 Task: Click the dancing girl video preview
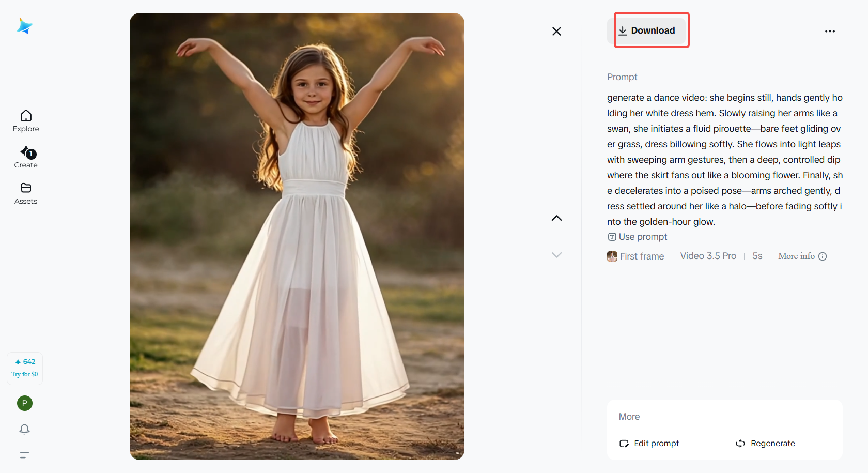[x=297, y=237]
